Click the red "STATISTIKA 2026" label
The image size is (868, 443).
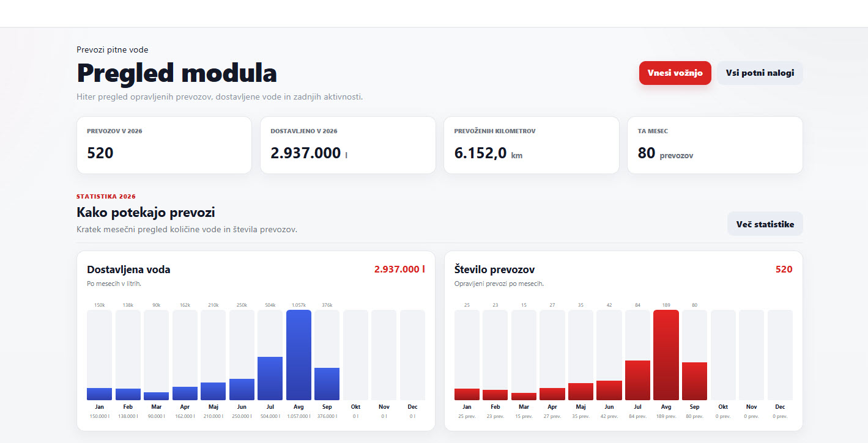tap(106, 196)
